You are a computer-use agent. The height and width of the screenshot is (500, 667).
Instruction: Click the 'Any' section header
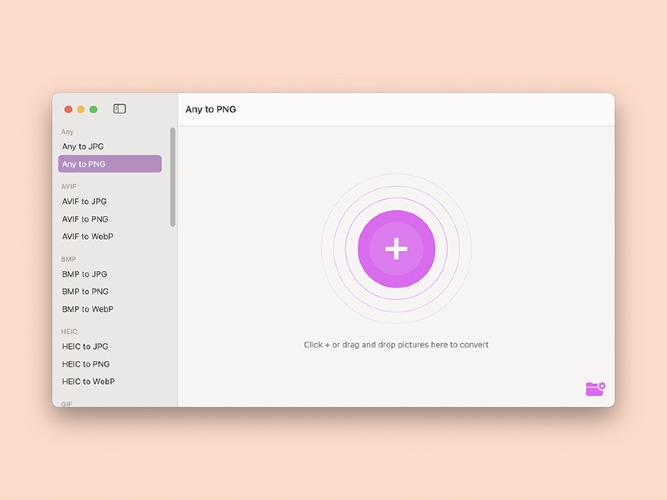(67, 131)
